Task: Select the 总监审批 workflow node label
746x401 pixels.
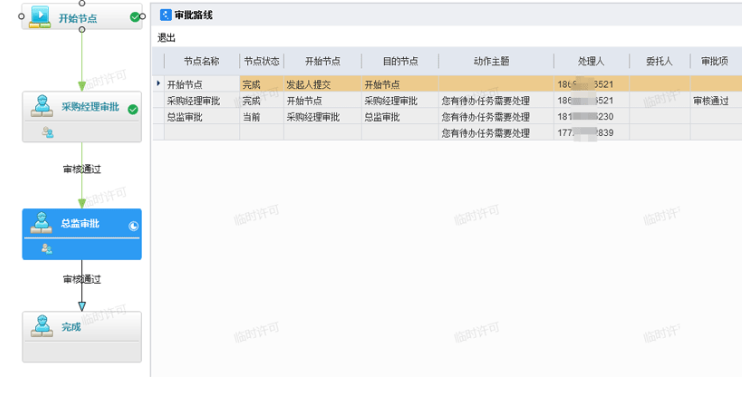Action: pos(80,224)
